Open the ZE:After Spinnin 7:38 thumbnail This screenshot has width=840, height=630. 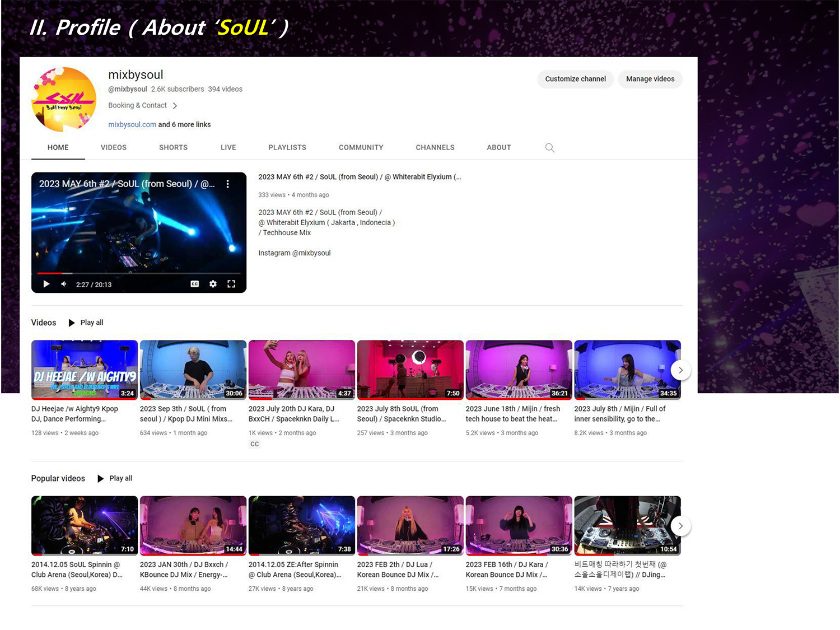(x=302, y=525)
